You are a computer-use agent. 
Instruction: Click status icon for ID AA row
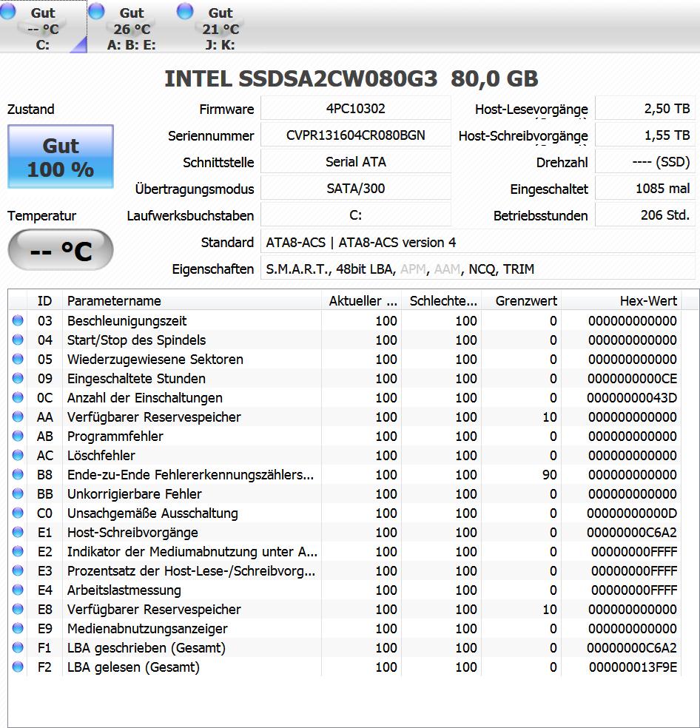pyautogui.click(x=18, y=417)
